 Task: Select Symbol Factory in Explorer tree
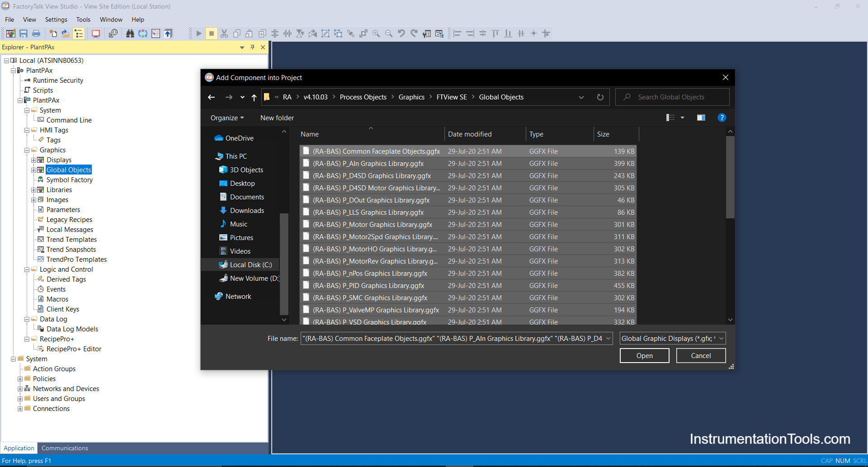tap(69, 180)
